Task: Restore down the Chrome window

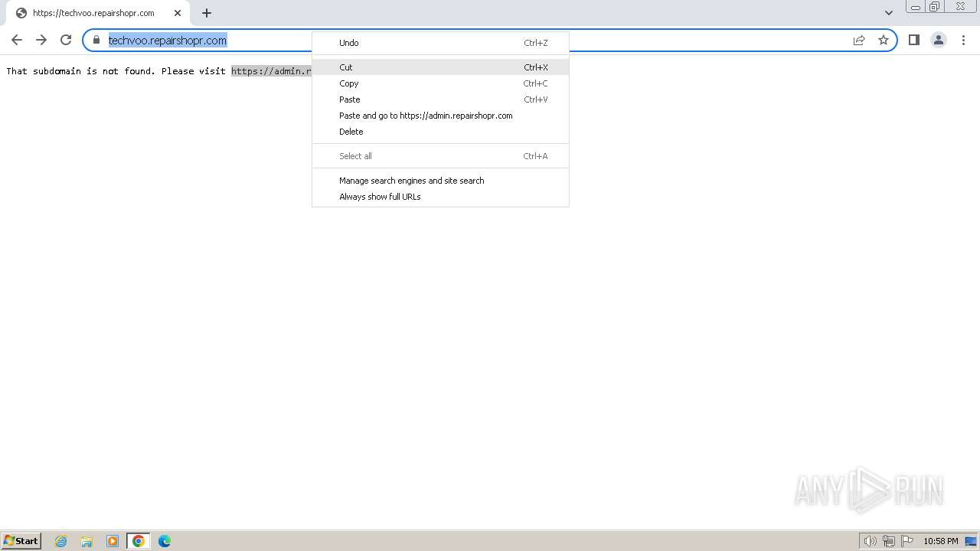Action: click(x=935, y=7)
